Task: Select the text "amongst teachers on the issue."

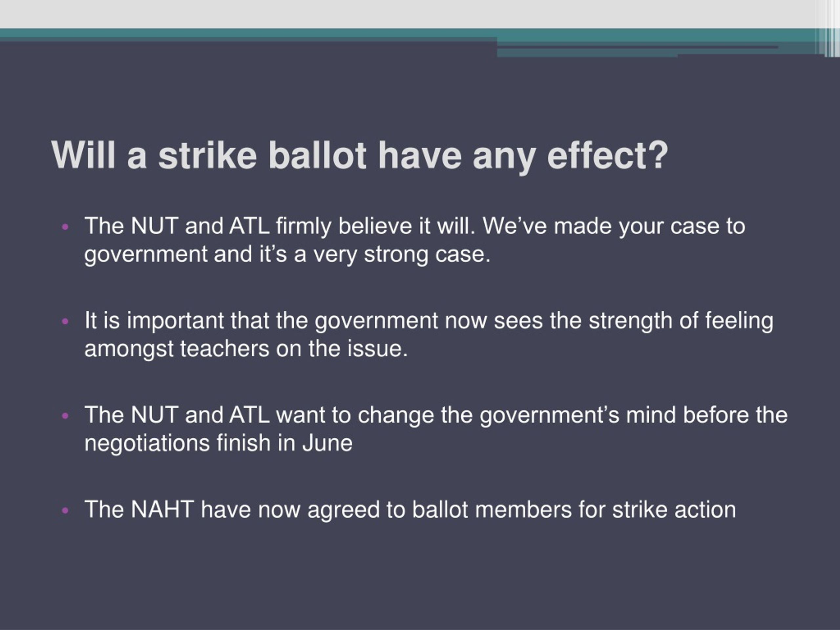Action: [246, 349]
